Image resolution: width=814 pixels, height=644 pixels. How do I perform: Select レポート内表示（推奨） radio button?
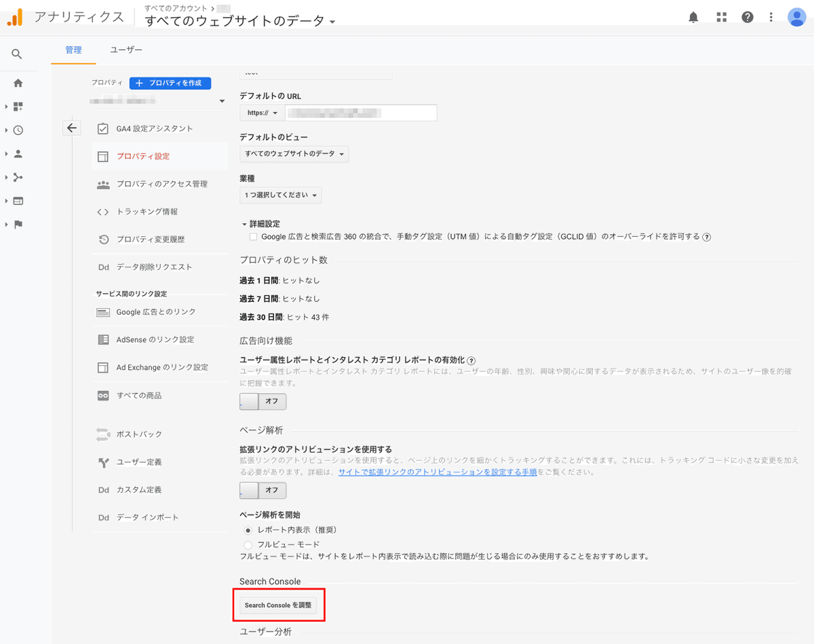(x=248, y=530)
